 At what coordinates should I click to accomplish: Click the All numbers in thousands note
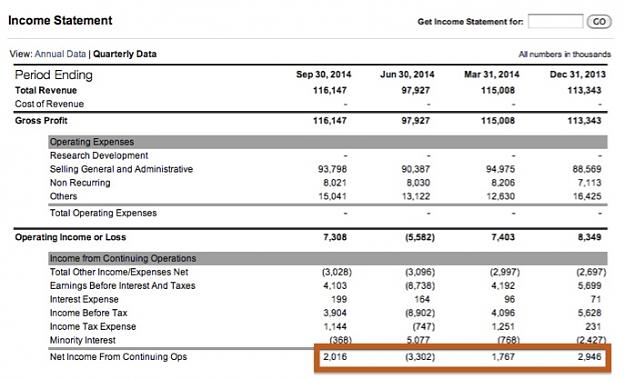click(x=564, y=54)
